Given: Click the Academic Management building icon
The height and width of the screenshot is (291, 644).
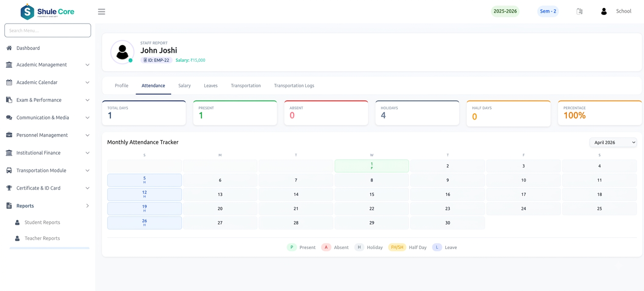Looking at the screenshot, I should tap(9, 65).
